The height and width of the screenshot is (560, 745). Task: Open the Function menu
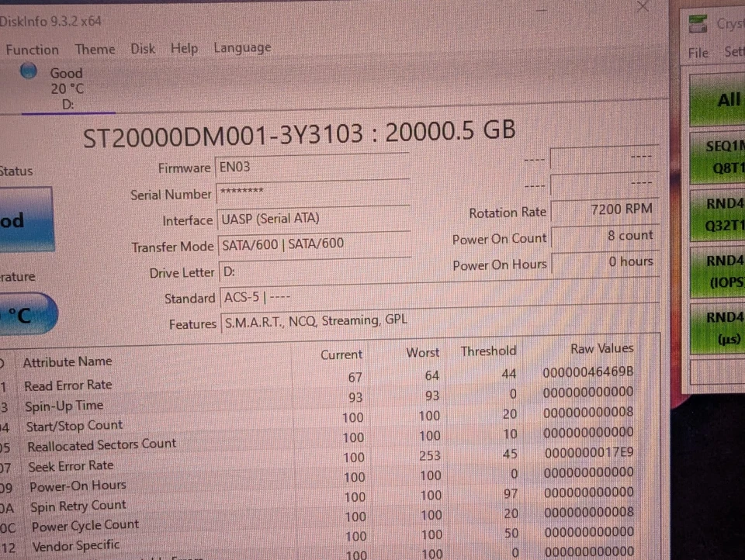point(32,48)
